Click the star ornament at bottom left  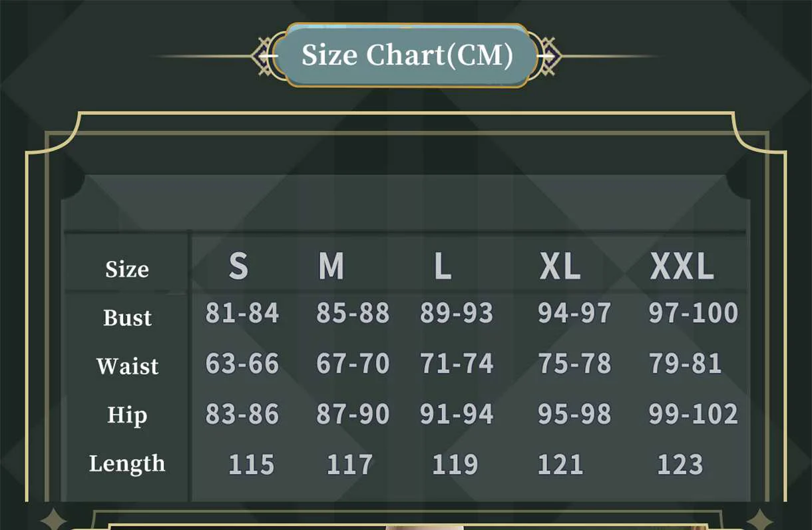(53, 520)
